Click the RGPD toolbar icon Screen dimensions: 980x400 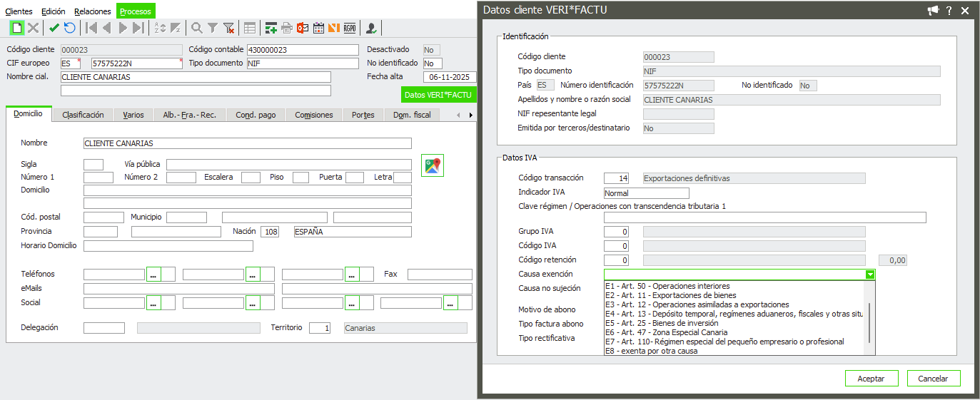[x=350, y=28]
